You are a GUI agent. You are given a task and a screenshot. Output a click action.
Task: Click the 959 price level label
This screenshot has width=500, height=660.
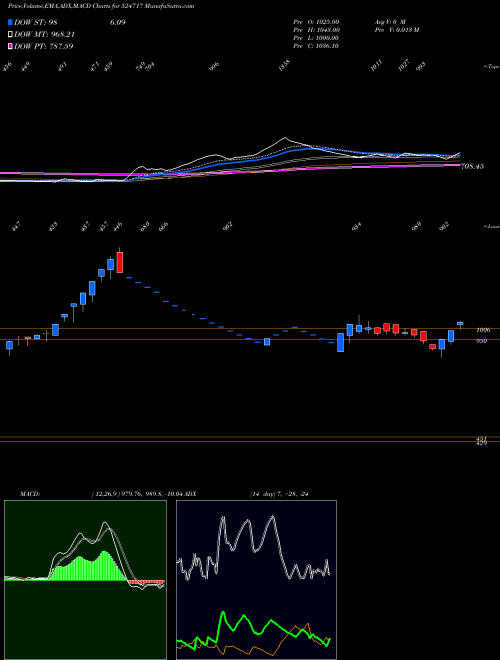[x=481, y=341]
